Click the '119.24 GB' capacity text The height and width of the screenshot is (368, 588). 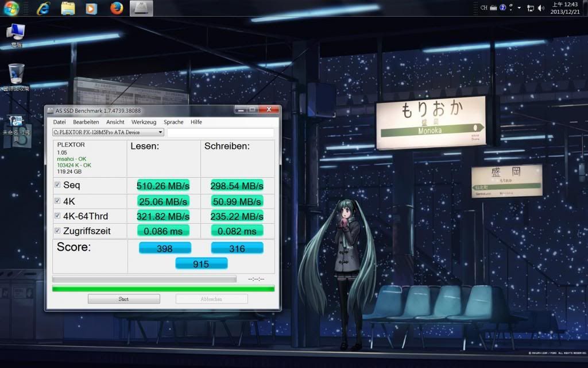click(69, 171)
